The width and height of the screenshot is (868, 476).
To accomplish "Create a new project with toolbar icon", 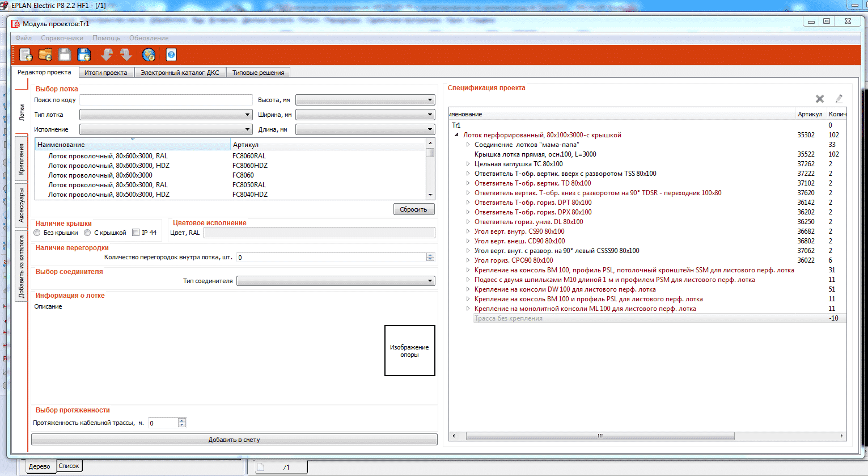I will pyautogui.click(x=26, y=54).
